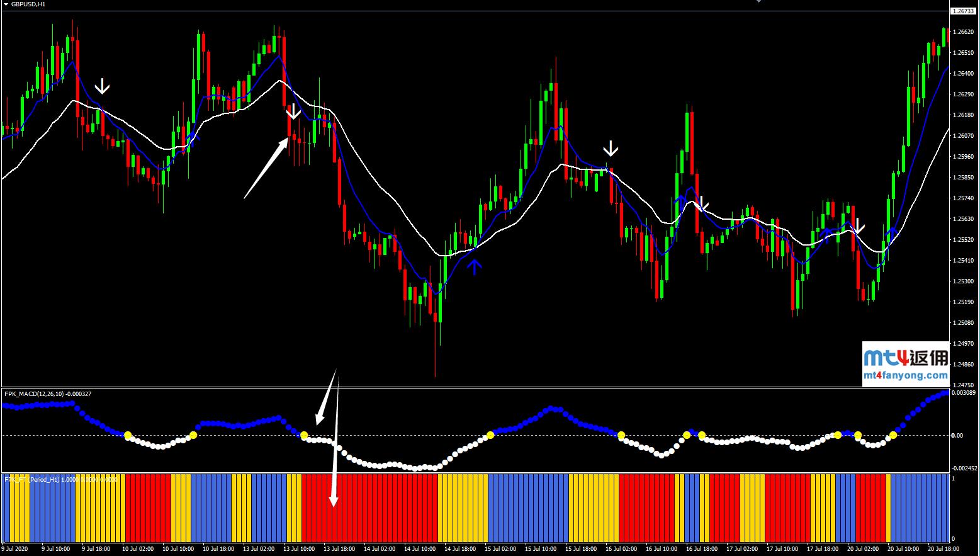The image size is (980, 556).
Task: Click the blue up arrow near 14 Jul 18:00
Action: tap(475, 266)
